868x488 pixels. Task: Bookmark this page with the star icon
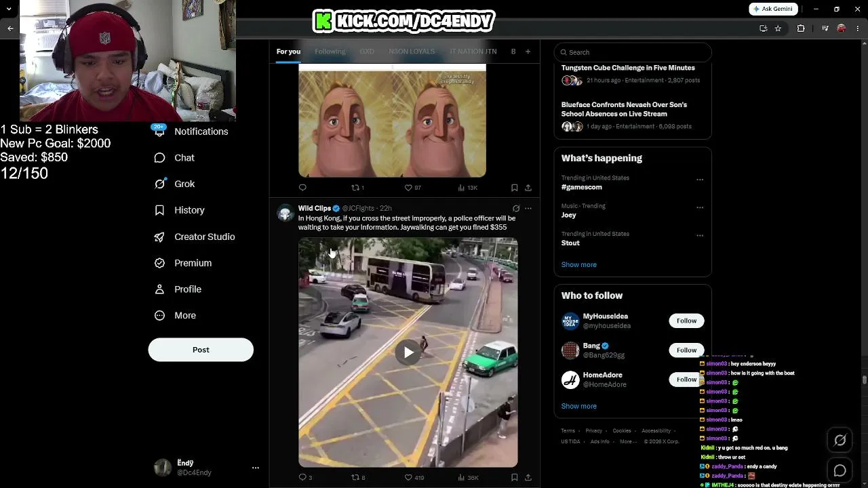tap(778, 28)
